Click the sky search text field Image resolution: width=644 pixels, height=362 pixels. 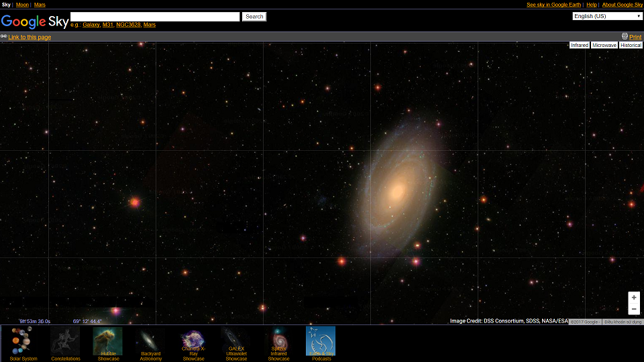[x=155, y=16]
